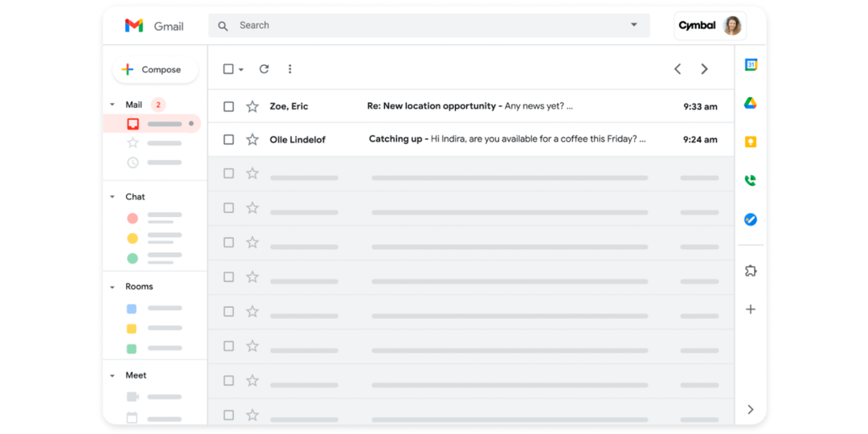868x434 pixels.
Task: Star the Olle Lindelof email
Action: [252, 140]
